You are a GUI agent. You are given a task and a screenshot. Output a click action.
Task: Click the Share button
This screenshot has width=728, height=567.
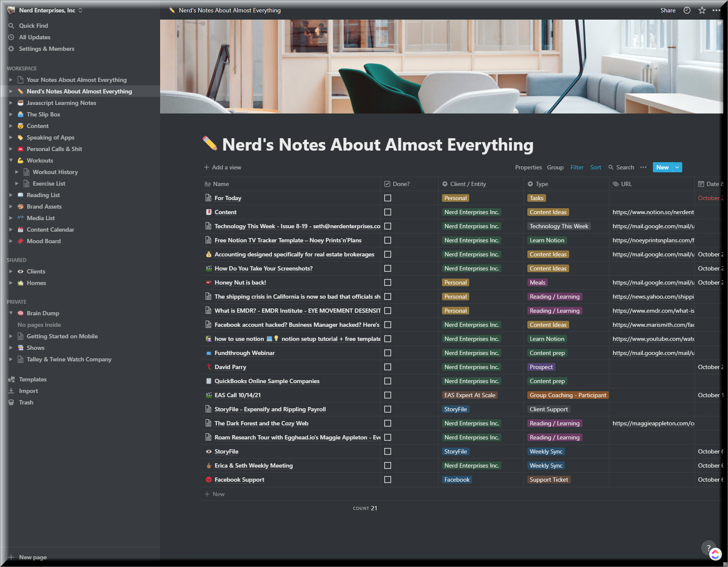point(668,10)
